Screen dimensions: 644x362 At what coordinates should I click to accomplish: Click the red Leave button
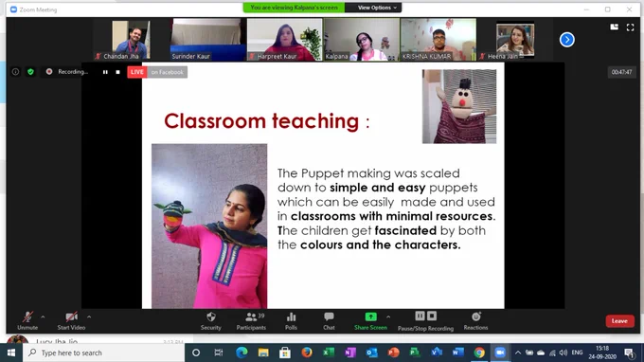[x=619, y=321]
